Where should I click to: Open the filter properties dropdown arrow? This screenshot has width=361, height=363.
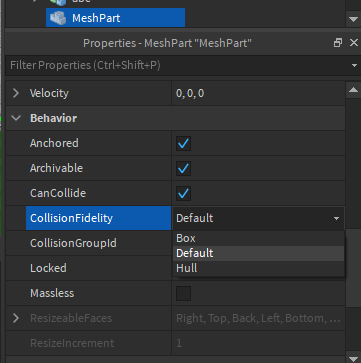pyautogui.click(x=354, y=66)
